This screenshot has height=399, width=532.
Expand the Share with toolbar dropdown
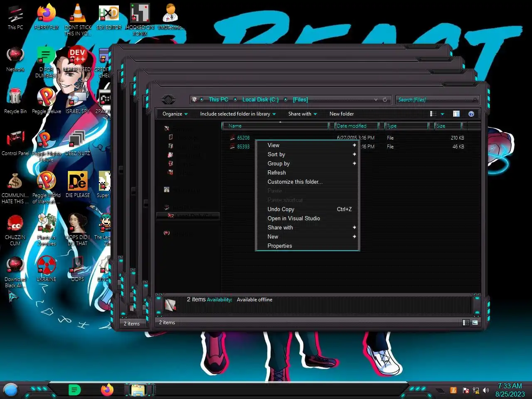[303, 114]
